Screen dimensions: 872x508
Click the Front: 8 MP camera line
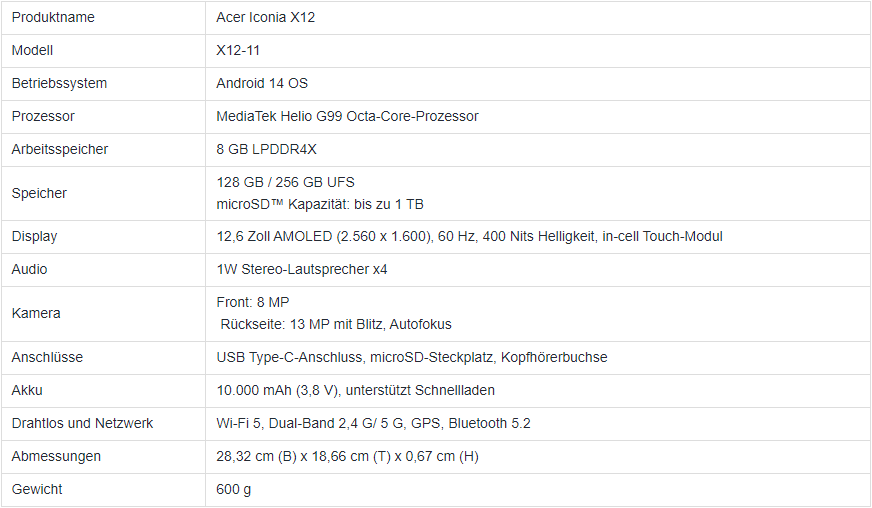252,302
